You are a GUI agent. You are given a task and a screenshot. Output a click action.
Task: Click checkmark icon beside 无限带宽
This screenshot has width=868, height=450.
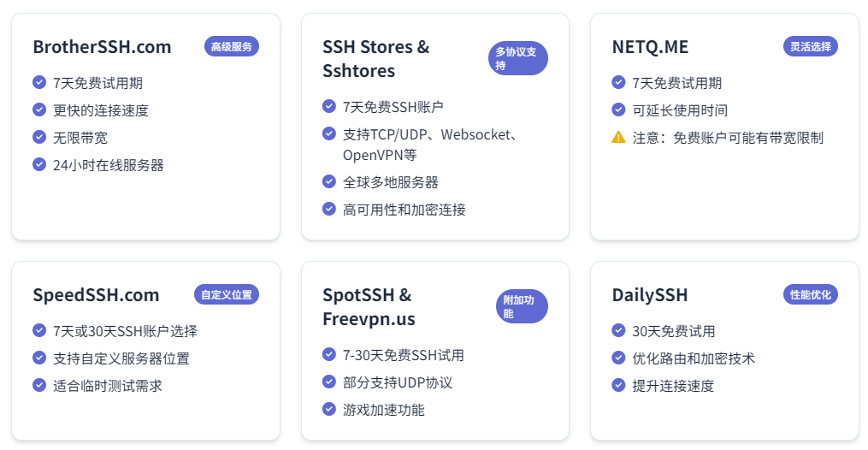(39, 137)
